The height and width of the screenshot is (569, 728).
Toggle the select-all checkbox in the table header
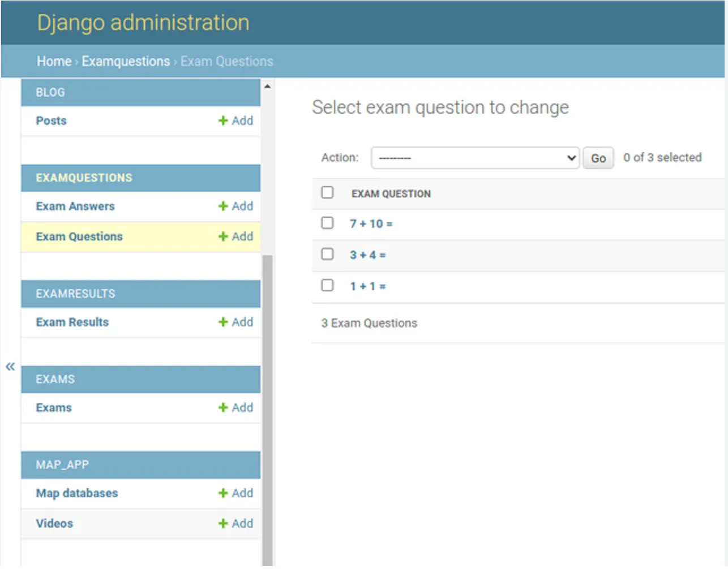click(327, 192)
